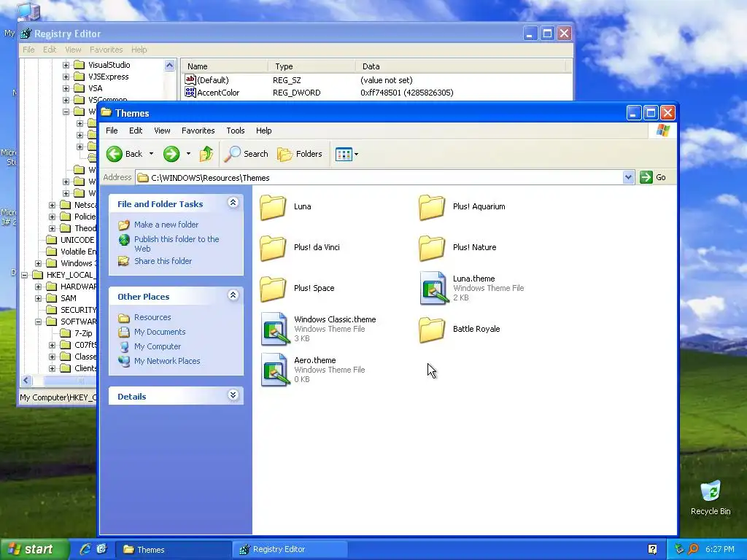
Task: Click Share this folder link
Action: point(163,261)
